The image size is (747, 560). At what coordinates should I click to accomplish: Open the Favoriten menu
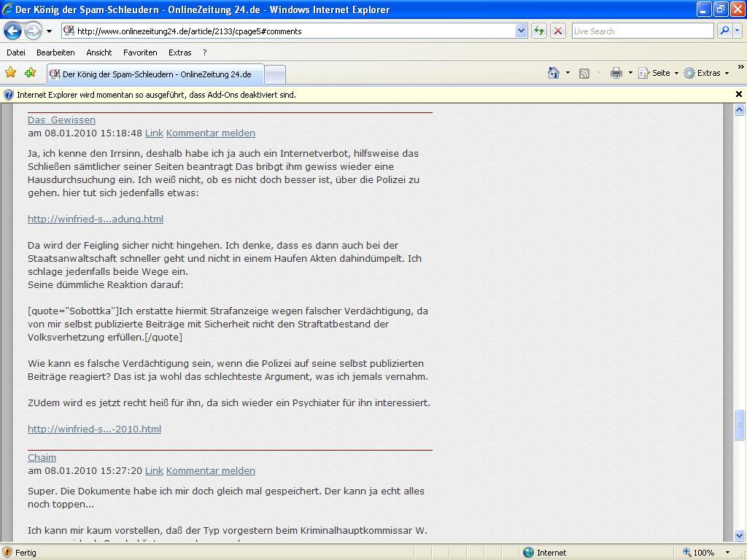click(x=139, y=52)
